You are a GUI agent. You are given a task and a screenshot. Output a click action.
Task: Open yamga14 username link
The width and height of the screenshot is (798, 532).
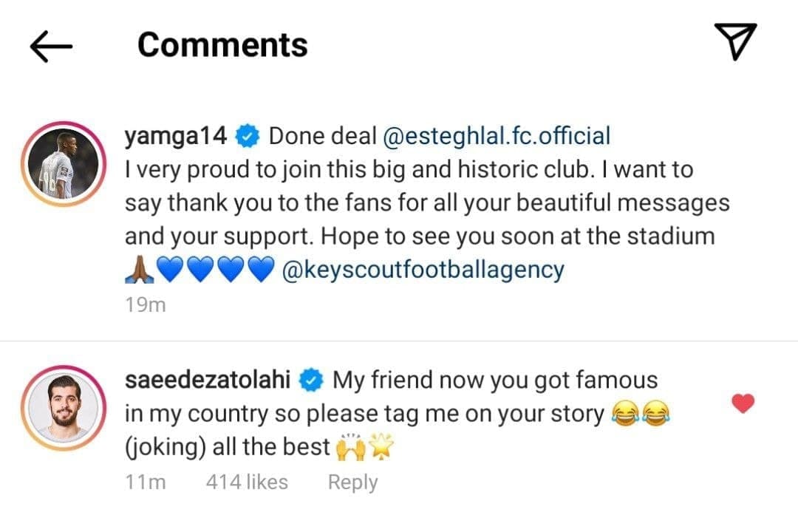(x=176, y=136)
